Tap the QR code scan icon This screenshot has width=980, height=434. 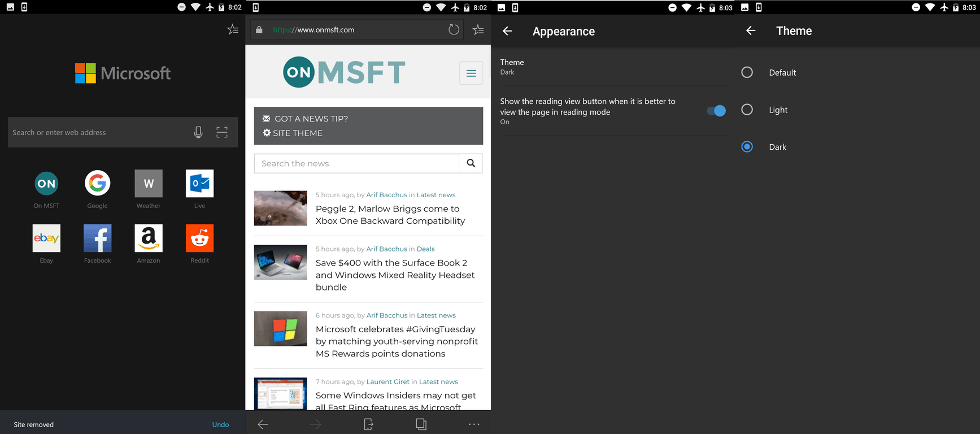click(222, 132)
